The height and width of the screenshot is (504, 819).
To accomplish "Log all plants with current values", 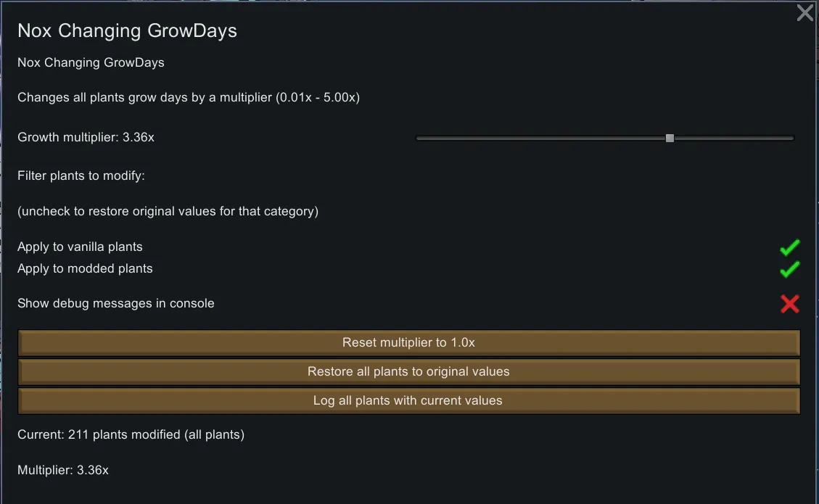I will pos(408,401).
